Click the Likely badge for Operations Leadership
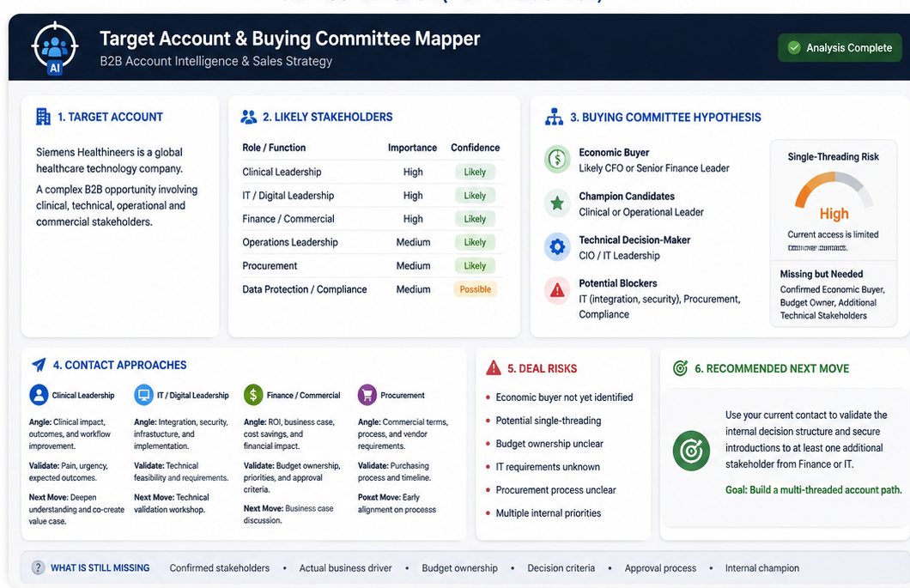910x588 pixels. click(475, 242)
